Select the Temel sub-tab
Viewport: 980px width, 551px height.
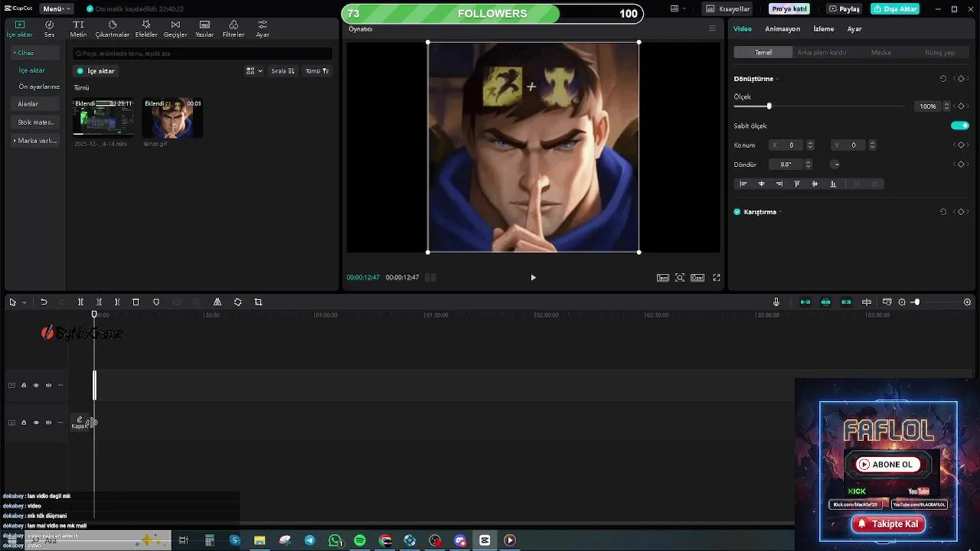coord(763,53)
